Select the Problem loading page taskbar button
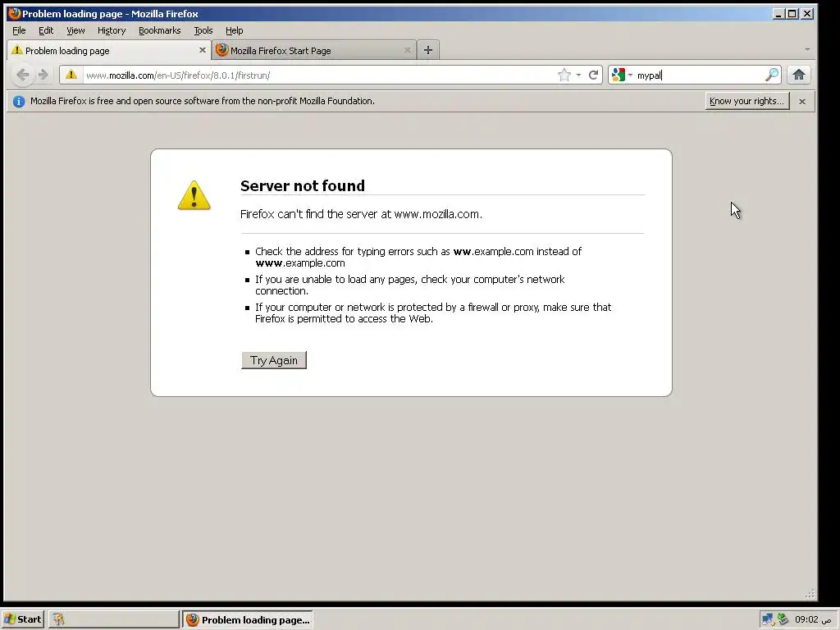The width and height of the screenshot is (840, 630). 248,620
